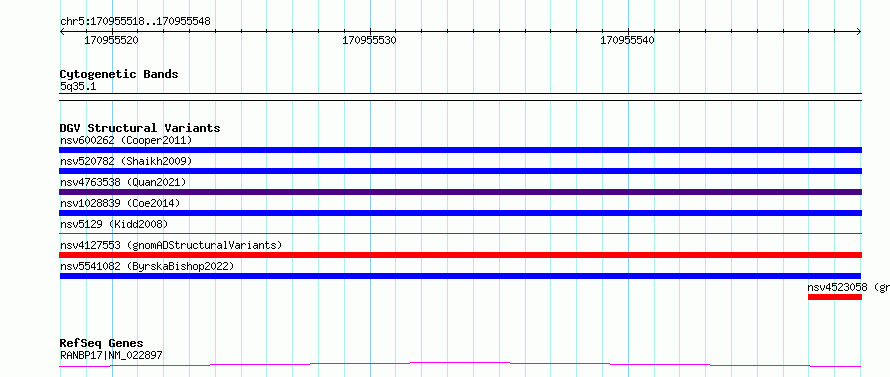Click ruler tick label 170955520
Image resolution: width=890 pixels, height=377 pixels.
pos(111,40)
